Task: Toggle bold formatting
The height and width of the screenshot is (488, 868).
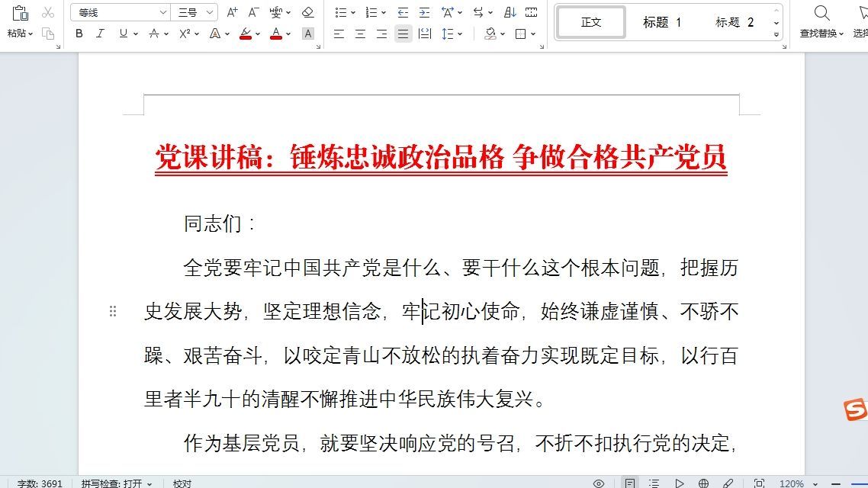Action: pyautogui.click(x=79, y=34)
